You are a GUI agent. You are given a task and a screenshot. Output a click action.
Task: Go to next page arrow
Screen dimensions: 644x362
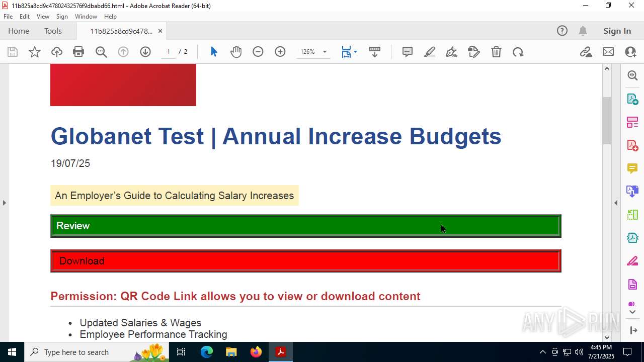point(145,52)
